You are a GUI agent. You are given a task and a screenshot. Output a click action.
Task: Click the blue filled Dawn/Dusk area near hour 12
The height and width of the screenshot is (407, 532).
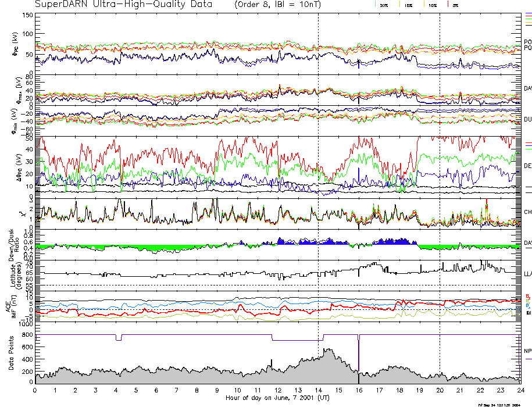[x=281, y=241]
